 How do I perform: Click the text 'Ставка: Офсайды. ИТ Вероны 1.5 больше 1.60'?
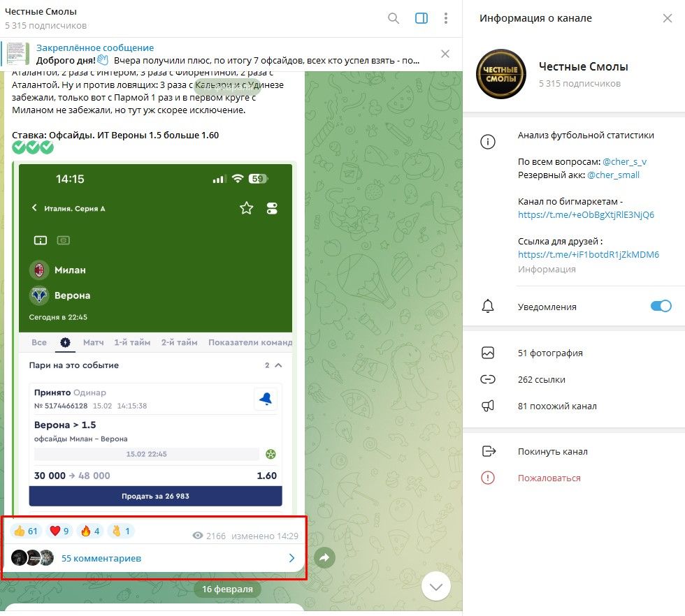[115, 135]
